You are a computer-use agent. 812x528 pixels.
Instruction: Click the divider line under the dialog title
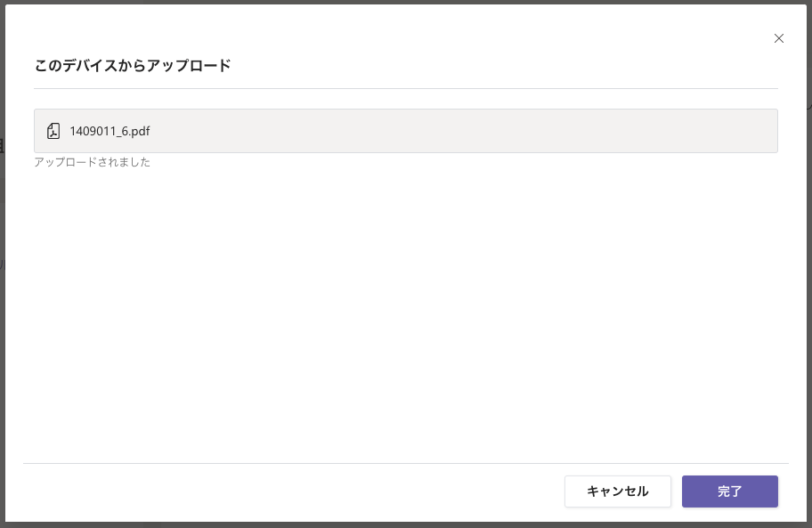pos(406,89)
